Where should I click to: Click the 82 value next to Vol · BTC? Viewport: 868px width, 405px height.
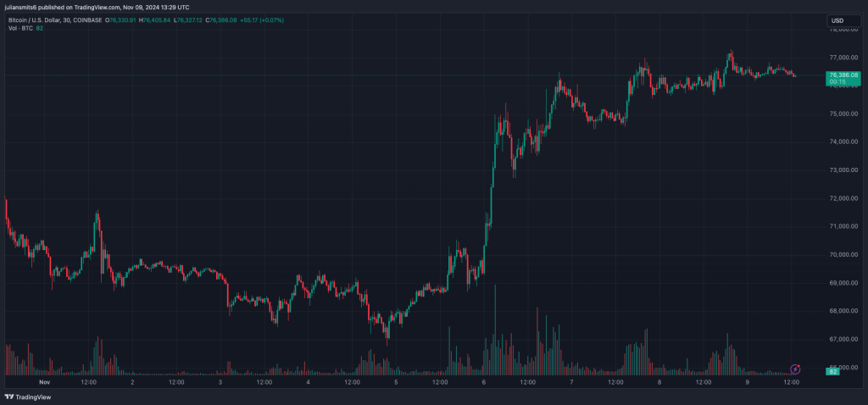point(39,28)
